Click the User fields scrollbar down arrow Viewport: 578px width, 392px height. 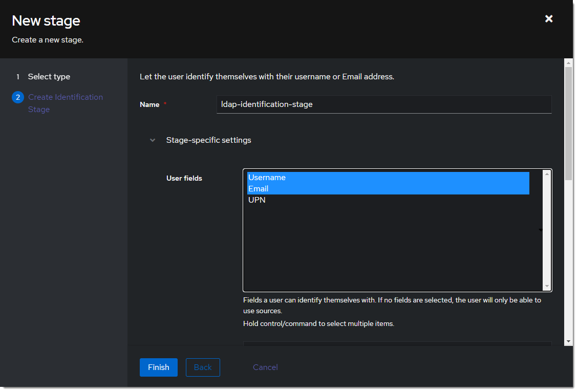[x=547, y=286]
